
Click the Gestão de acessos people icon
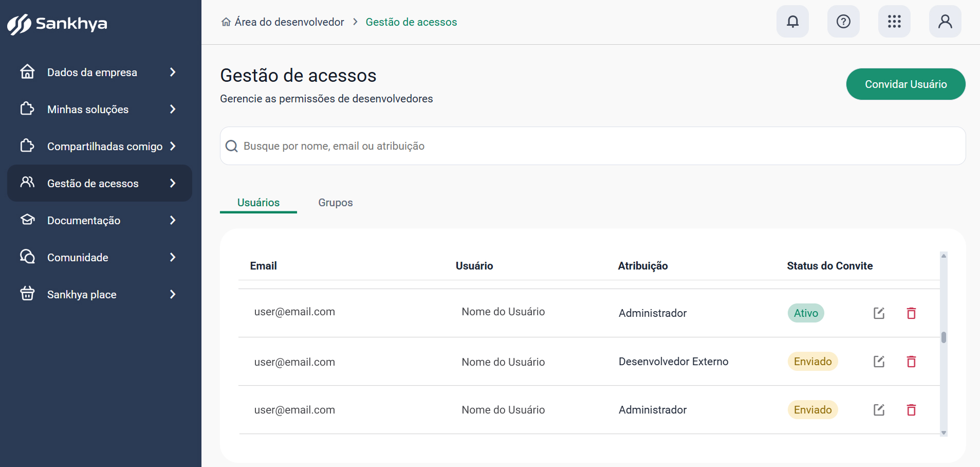[27, 182]
